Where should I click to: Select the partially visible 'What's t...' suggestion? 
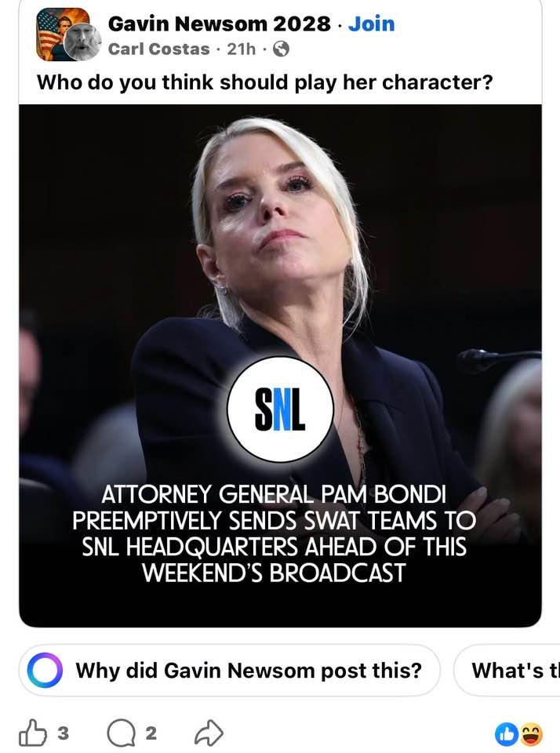coord(507,671)
